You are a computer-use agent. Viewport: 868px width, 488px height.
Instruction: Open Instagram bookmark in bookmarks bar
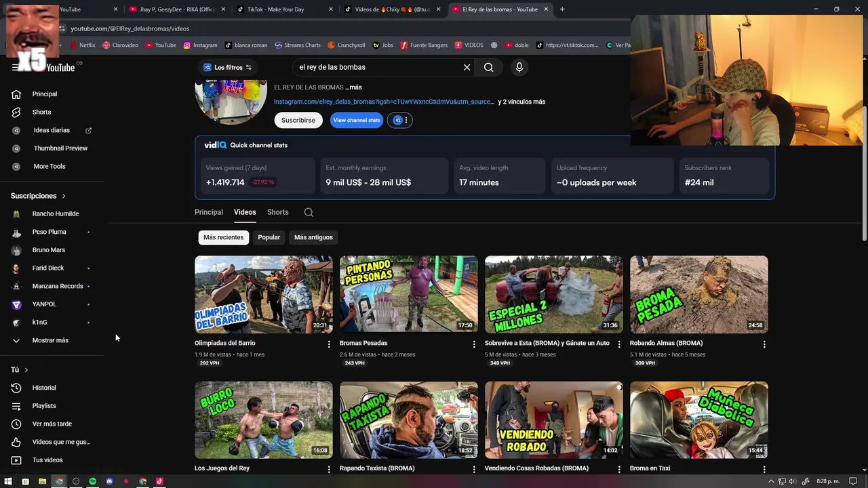[x=201, y=45]
